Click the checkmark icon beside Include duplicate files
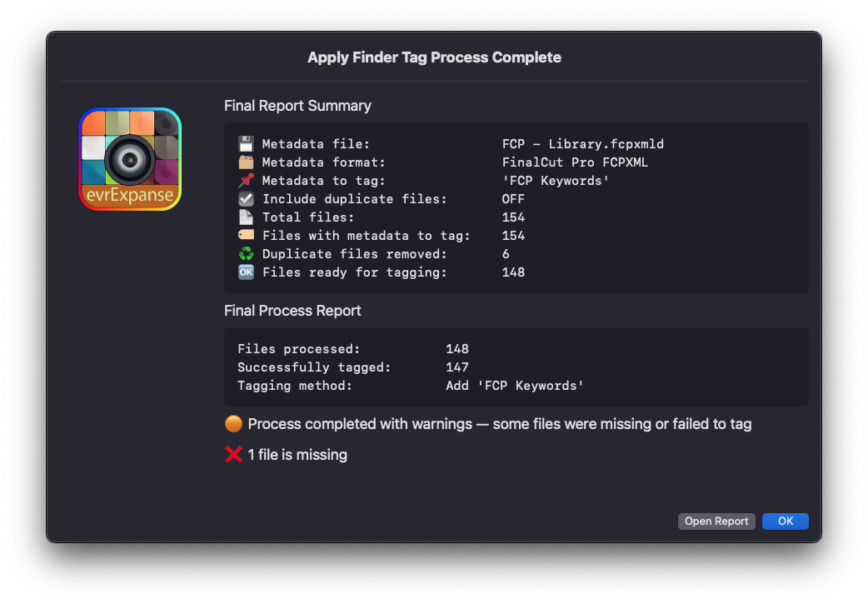Image resolution: width=868 pixels, height=604 pixels. (x=246, y=199)
